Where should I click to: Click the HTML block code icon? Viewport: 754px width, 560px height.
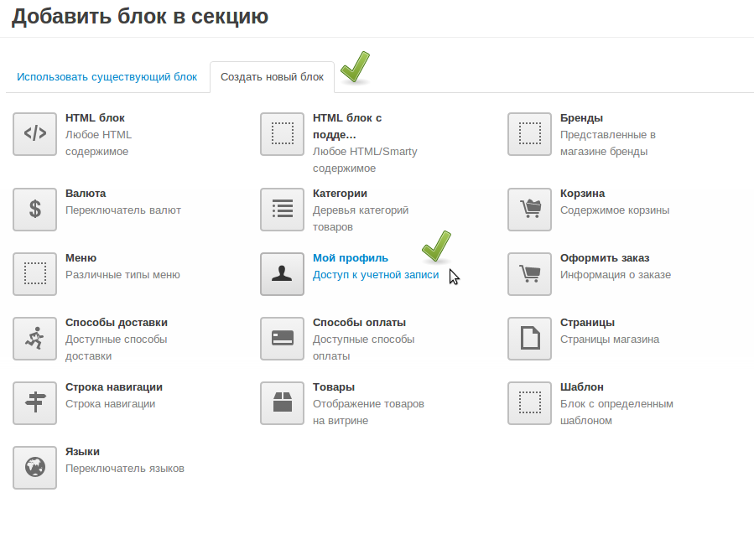(34, 133)
